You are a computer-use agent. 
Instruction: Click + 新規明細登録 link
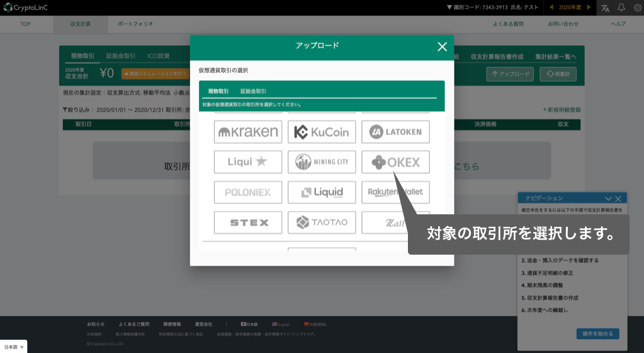562,110
